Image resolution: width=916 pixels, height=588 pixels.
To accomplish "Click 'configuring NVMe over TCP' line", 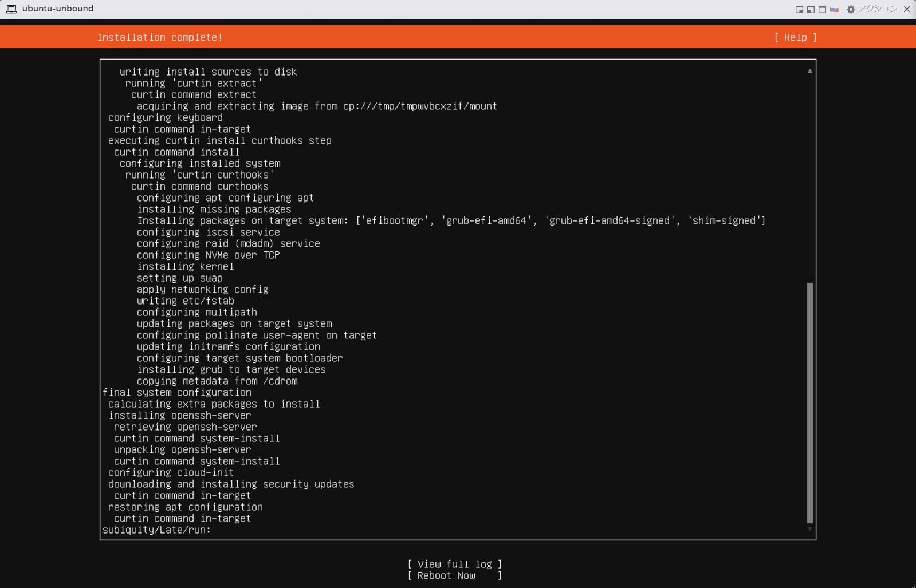I will coord(209,255).
